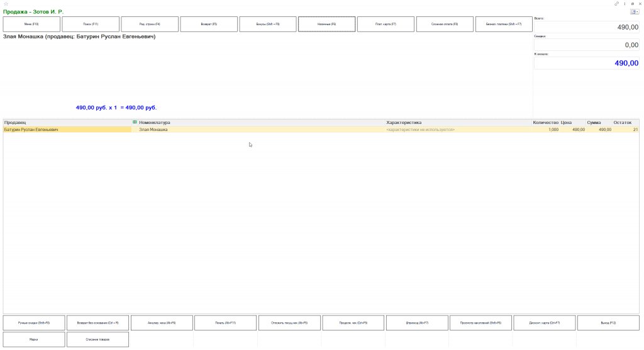Resume a receipt with Продолж. чек (Ctrl+F5)
This screenshot has height=350, width=644.
click(353, 323)
